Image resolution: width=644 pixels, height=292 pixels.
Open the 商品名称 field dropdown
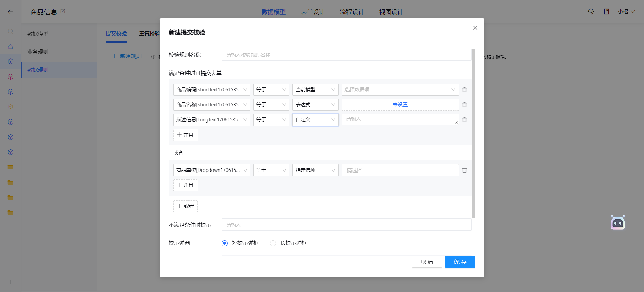coord(212,105)
